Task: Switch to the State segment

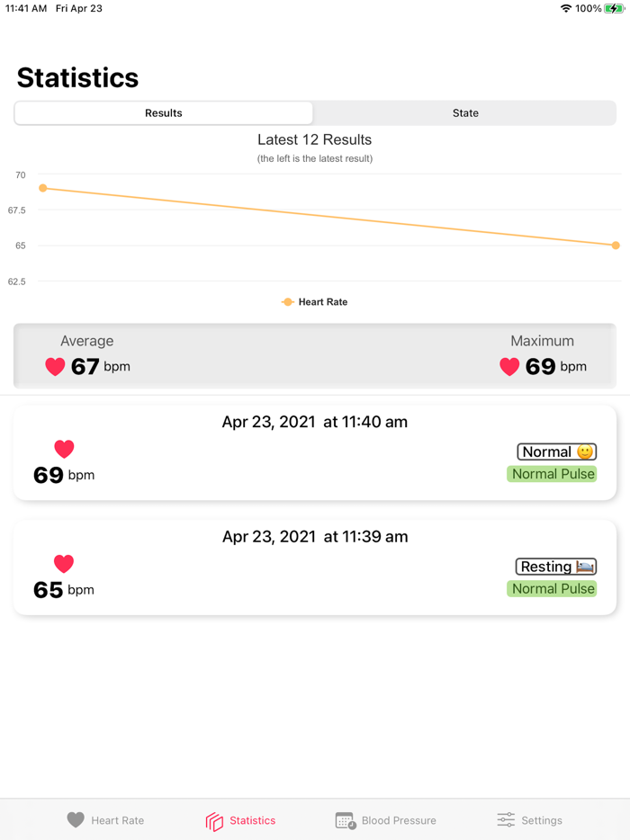Action: pyautogui.click(x=465, y=113)
